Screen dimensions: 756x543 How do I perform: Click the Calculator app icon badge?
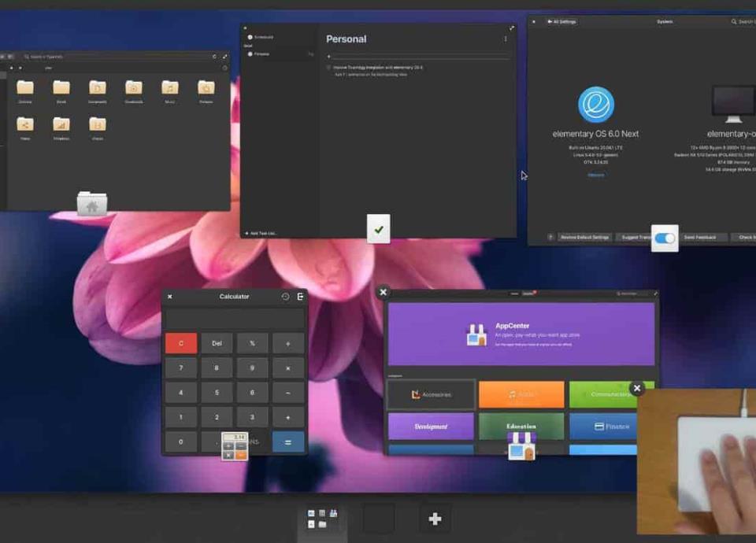click(x=235, y=446)
